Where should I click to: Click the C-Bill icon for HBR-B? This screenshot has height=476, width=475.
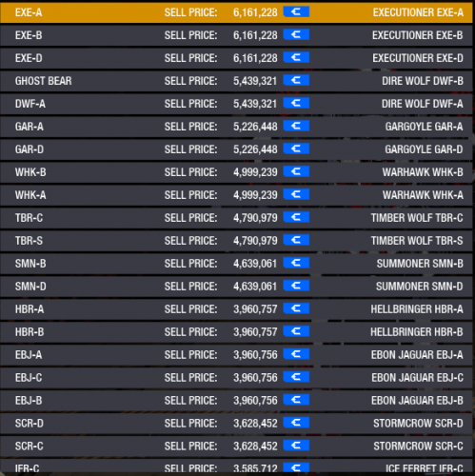[x=296, y=331]
